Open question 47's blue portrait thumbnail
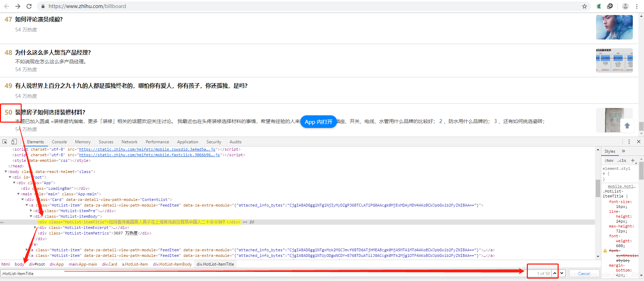The width and height of the screenshot is (644, 281). (x=614, y=27)
